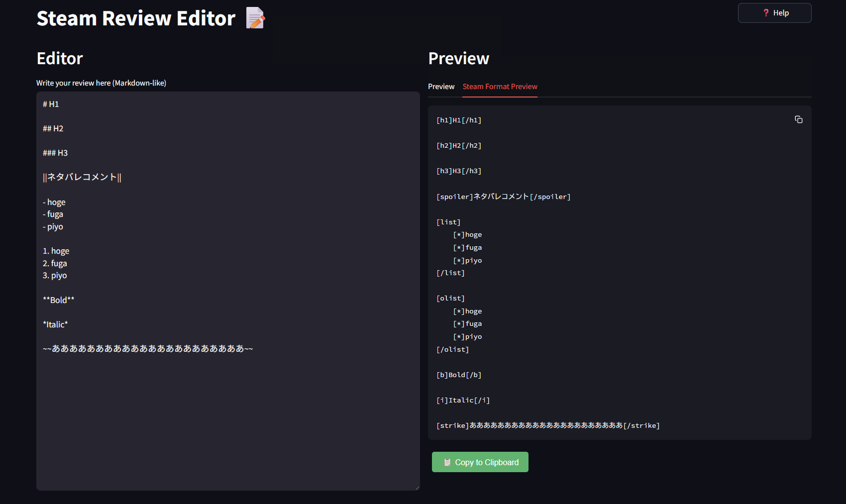The height and width of the screenshot is (504, 846).
Task: Select the Steam Format Preview tab
Action: coord(500,87)
